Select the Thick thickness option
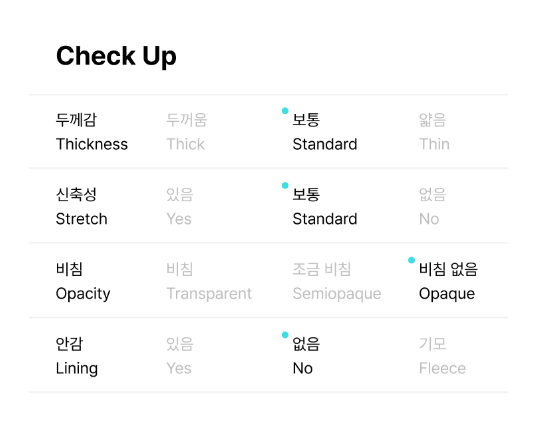The width and height of the screenshot is (533, 445). (186, 132)
